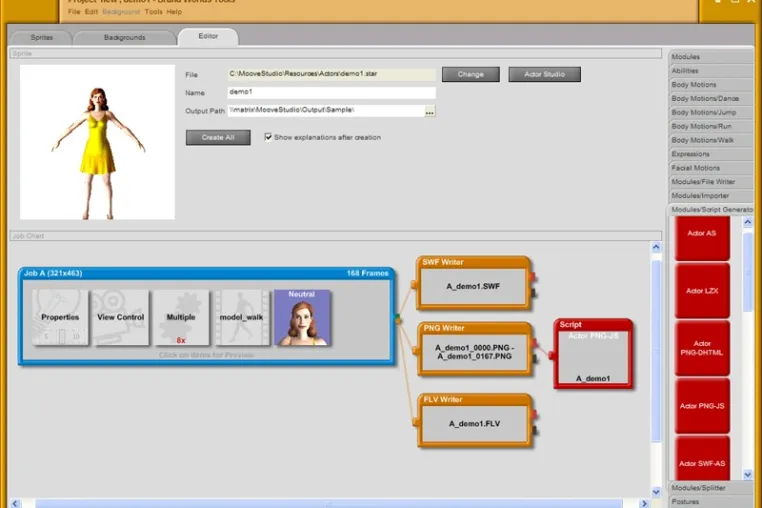Open the Tools menu

(x=154, y=12)
